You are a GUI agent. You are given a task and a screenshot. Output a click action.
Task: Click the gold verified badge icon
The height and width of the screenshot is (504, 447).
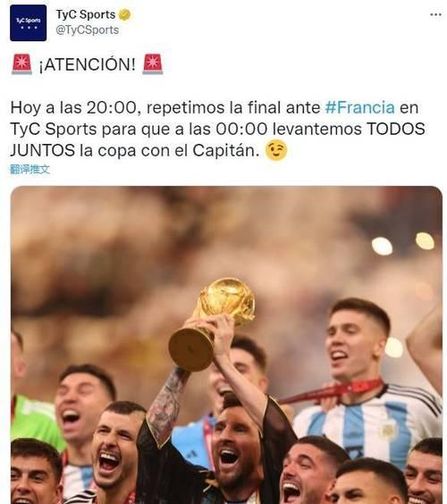coord(125,14)
